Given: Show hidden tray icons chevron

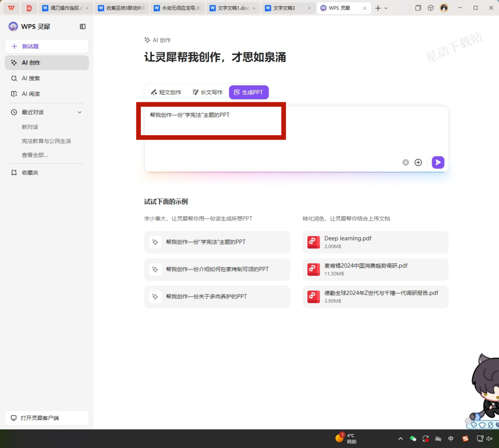Looking at the screenshot, I should (400, 439).
